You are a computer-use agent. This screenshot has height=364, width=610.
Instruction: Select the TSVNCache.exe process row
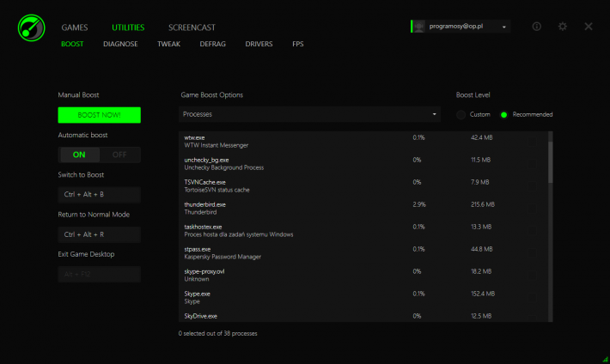point(363,186)
